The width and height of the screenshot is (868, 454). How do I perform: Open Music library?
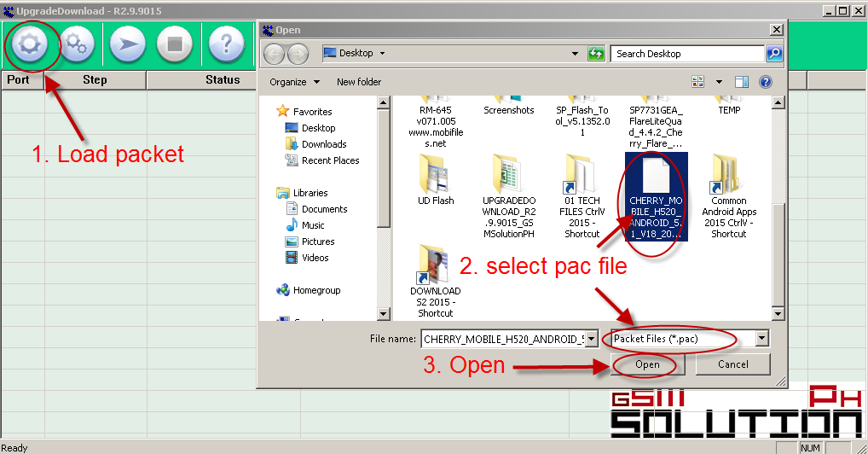click(305, 225)
